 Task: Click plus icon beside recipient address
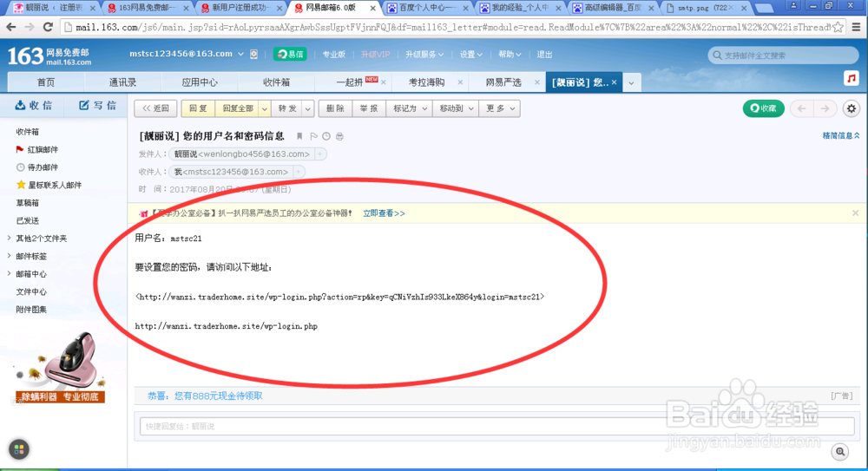[299, 172]
